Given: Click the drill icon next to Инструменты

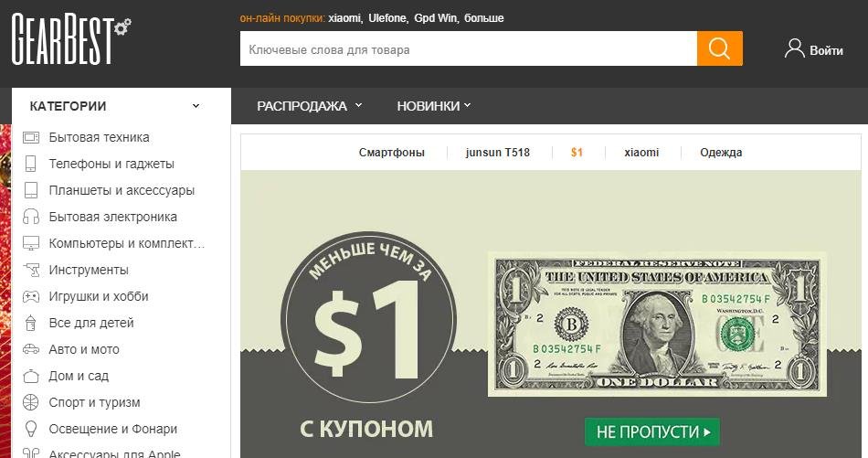Looking at the screenshot, I should [32, 271].
